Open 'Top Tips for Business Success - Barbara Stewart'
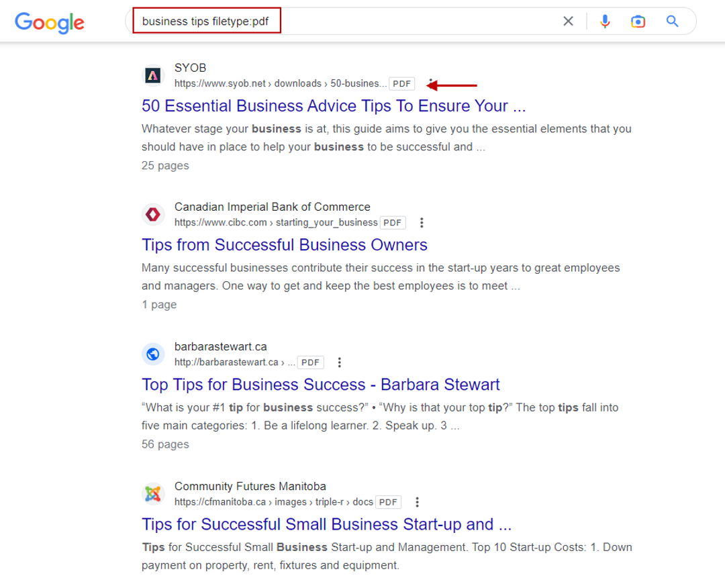 click(x=320, y=384)
